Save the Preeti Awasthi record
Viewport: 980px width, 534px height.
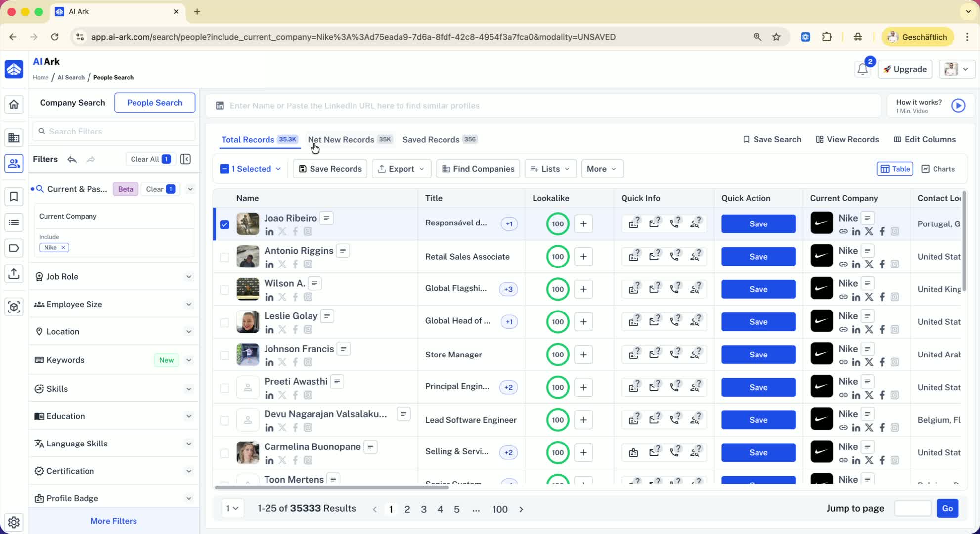click(x=758, y=387)
